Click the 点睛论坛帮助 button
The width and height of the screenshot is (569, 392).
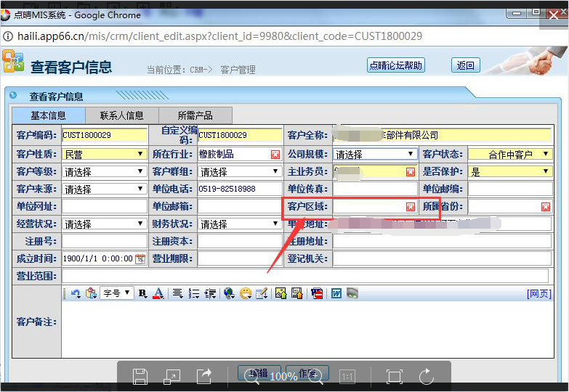click(396, 65)
